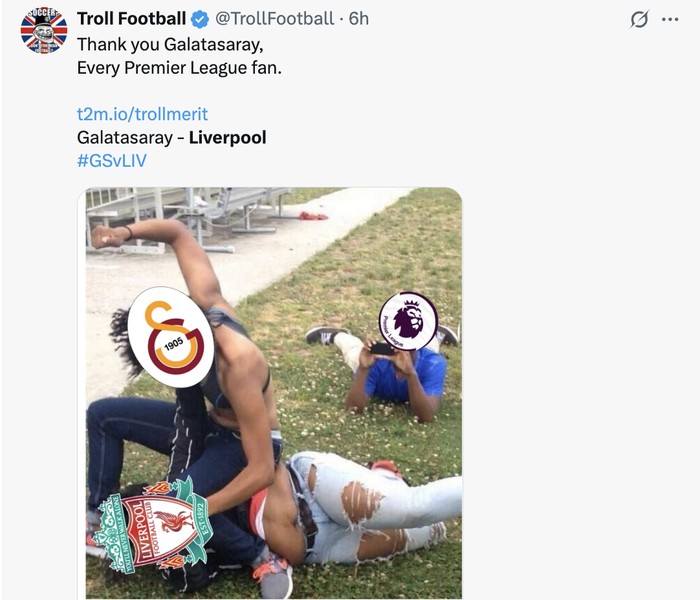Screen dimensions: 700x600
Task: Click the Grok explain-post icon
Action: click(638, 19)
